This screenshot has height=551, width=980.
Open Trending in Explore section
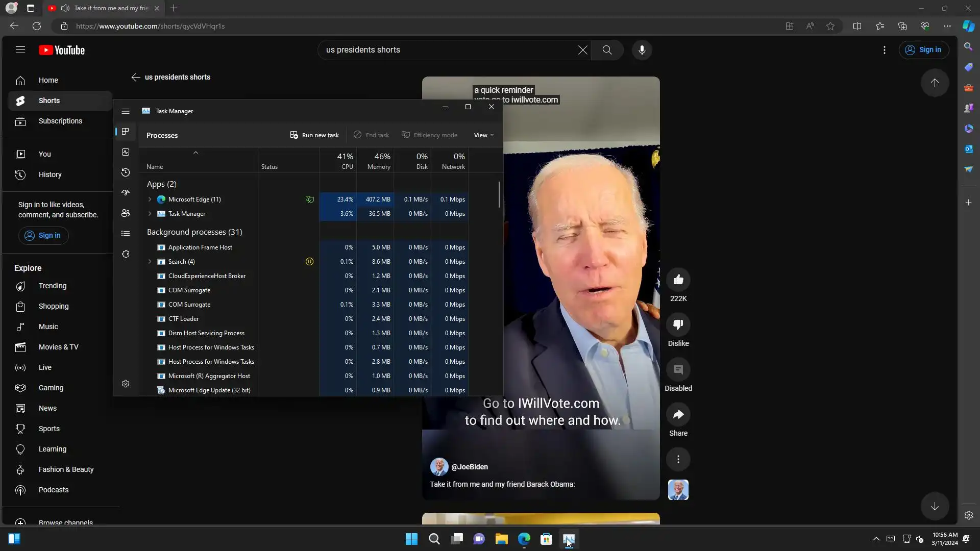[52, 286]
